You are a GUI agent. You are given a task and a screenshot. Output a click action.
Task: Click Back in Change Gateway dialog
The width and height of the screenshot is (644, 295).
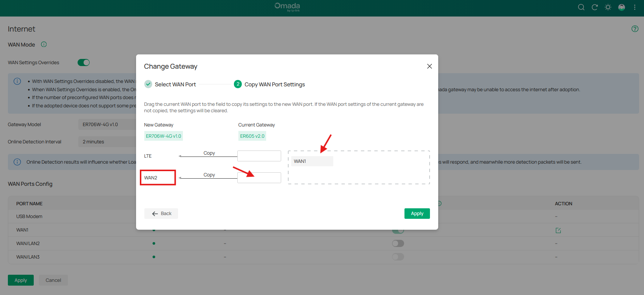pos(161,214)
